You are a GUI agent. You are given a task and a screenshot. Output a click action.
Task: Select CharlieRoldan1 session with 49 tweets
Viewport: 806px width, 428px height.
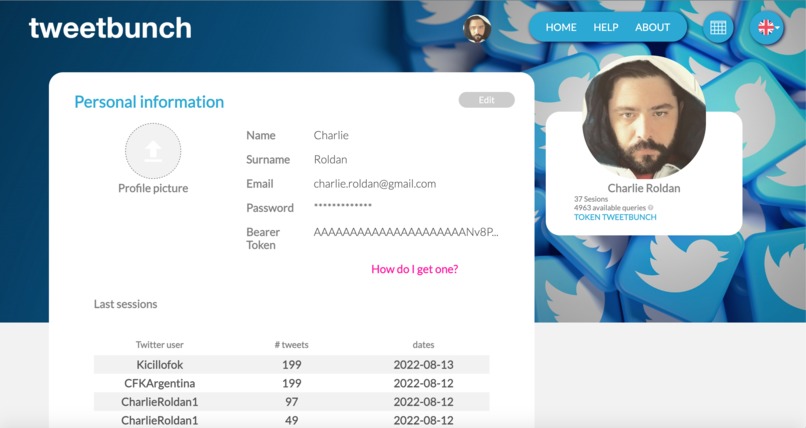(291, 420)
